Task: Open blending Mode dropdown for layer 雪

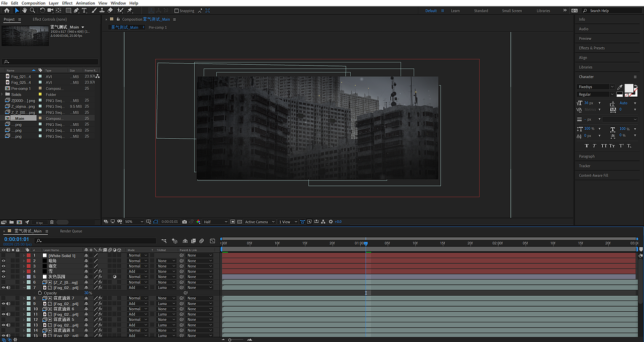Action: click(138, 272)
